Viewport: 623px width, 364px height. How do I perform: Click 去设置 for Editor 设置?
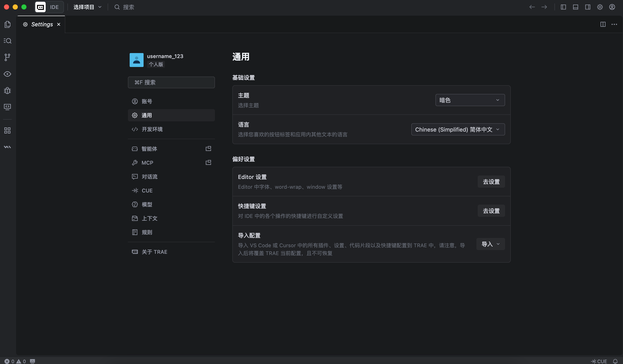pos(491,181)
